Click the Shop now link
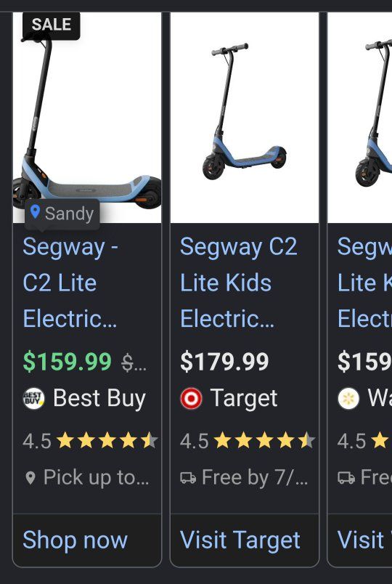The image size is (392, 584). pyautogui.click(x=75, y=540)
